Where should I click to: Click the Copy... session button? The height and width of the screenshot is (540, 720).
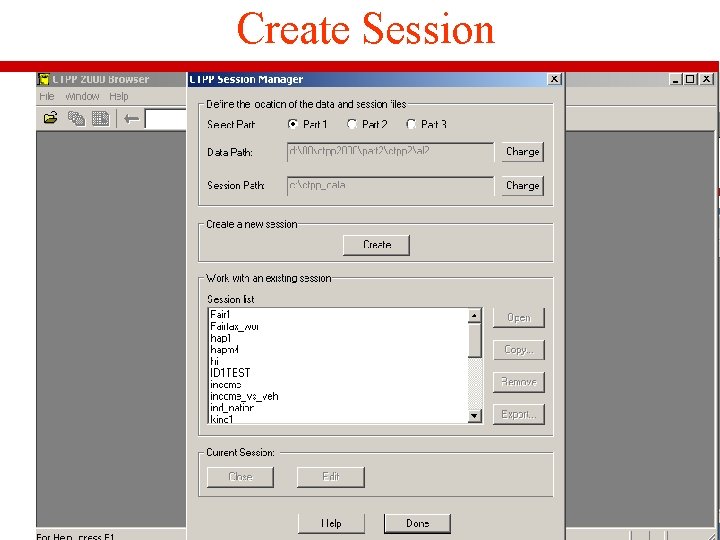tap(519, 350)
